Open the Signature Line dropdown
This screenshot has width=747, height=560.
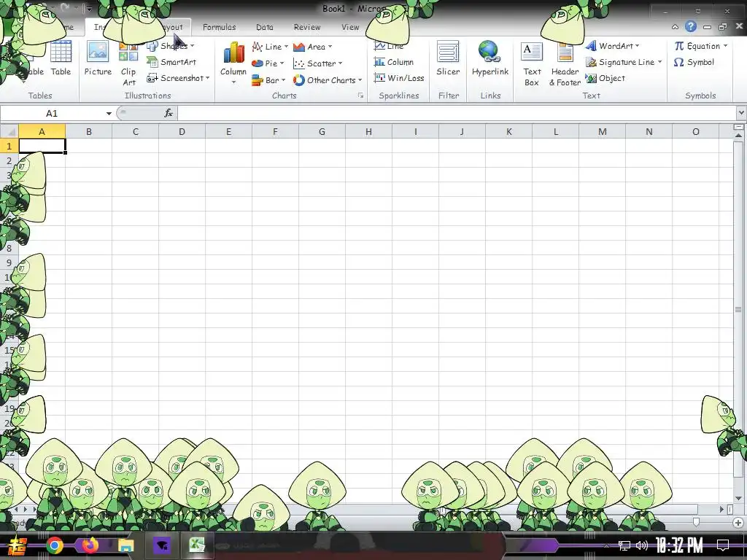click(624, 62)
